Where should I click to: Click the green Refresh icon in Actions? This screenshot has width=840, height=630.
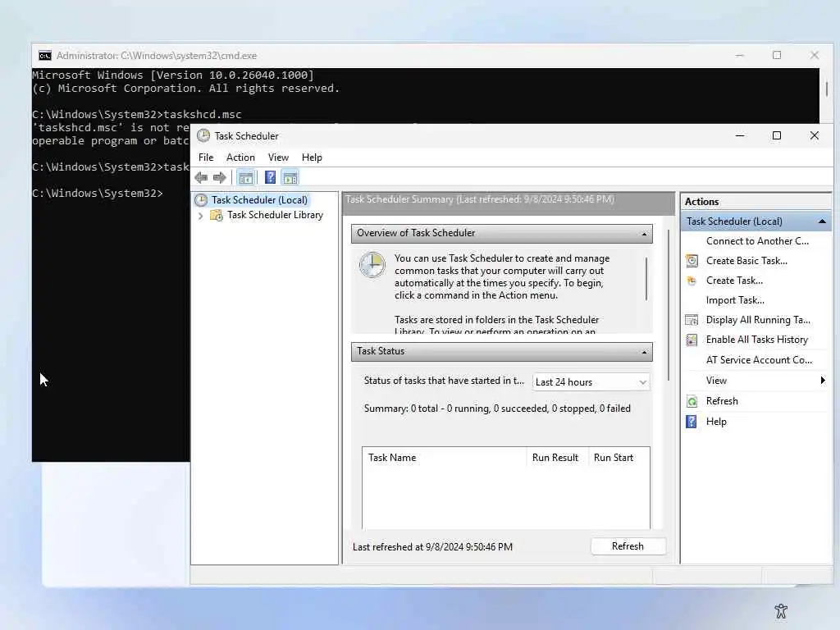(x=692, y=401)
